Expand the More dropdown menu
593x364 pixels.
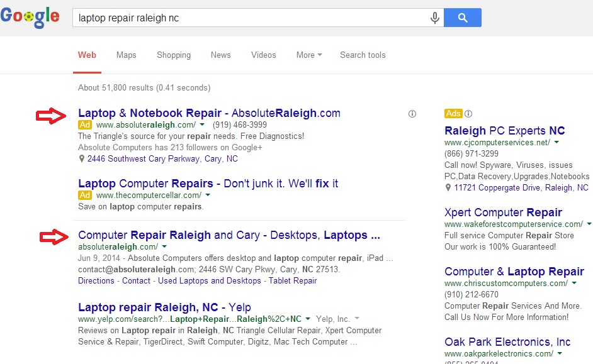click(309, 55)
